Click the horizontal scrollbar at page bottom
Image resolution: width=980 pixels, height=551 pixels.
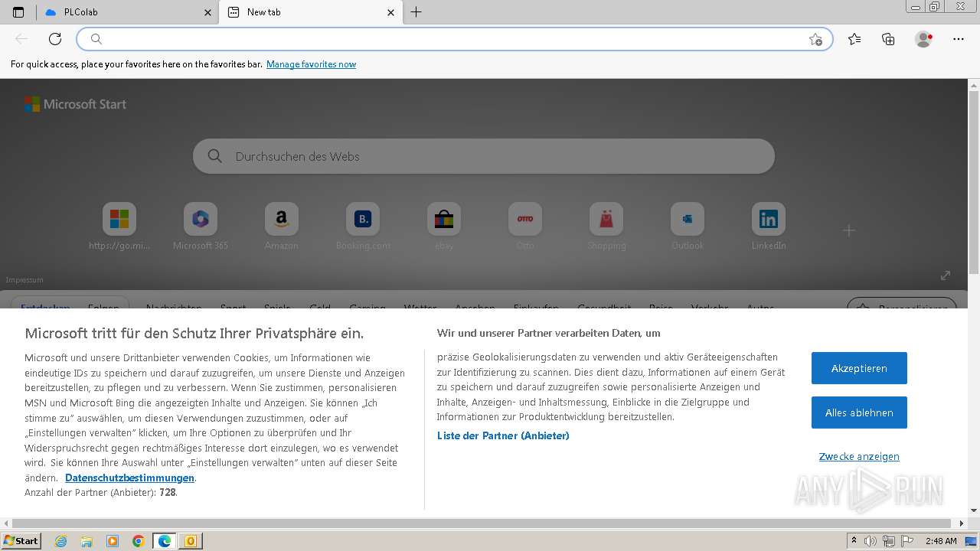[x=482, y=523]
